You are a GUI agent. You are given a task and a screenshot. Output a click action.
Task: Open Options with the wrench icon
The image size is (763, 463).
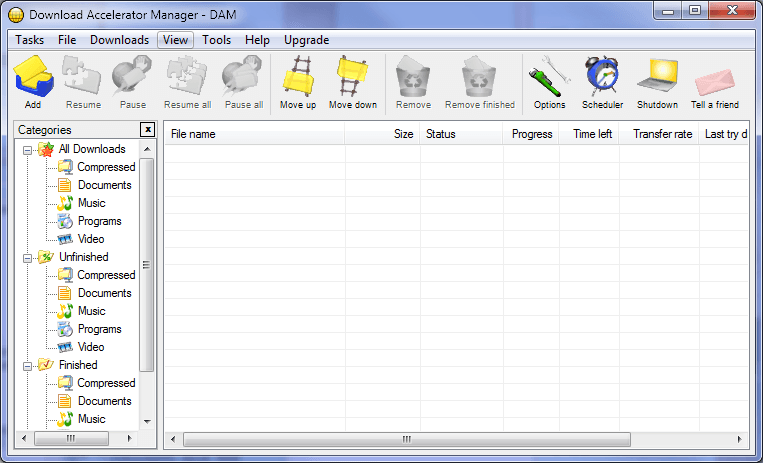pyautogui.click(x=549, y=76)
